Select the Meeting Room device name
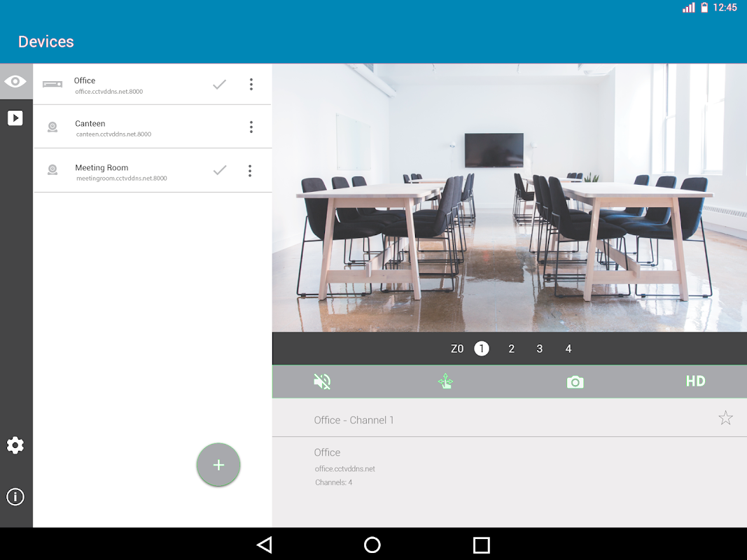747x560 pixels. (102, 167)
